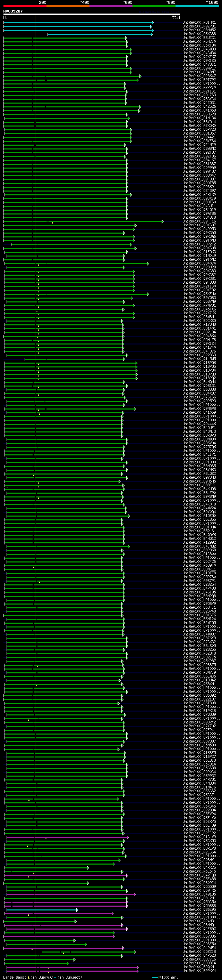
Task: Click label UniRef100_C5XTD4
Action: tap(199, 45)
